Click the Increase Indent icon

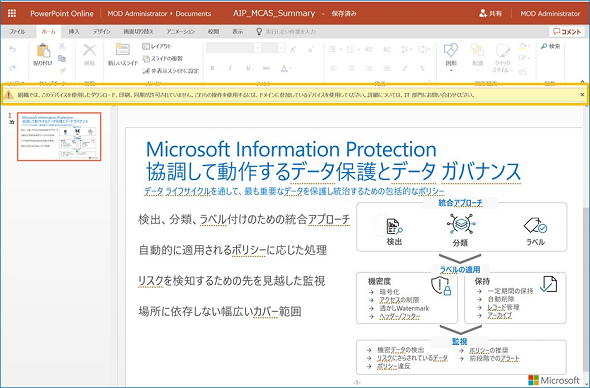(x=387, y=49)
